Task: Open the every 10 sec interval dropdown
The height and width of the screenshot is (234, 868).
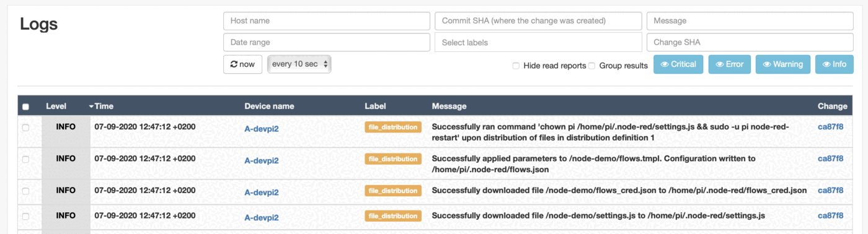Action: tap(299, 64)
